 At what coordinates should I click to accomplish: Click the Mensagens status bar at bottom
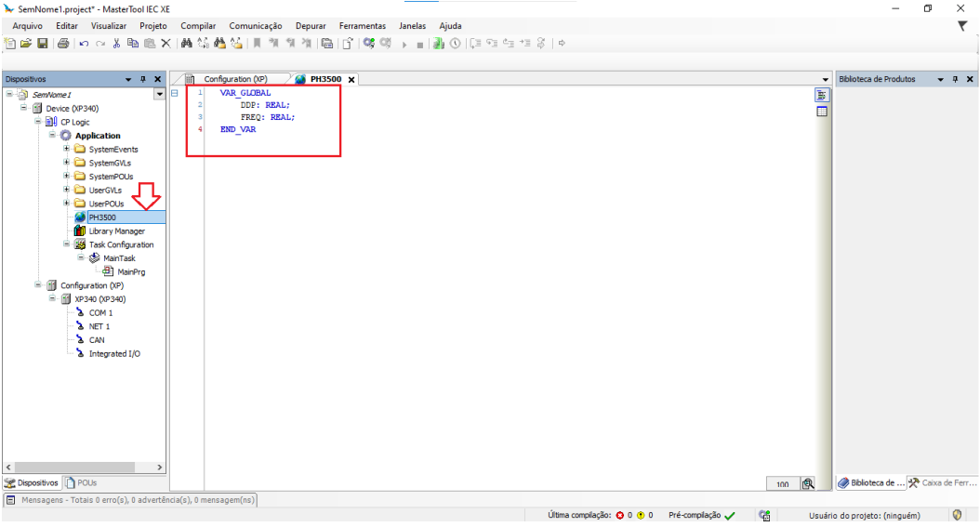[x=130, y=500]
